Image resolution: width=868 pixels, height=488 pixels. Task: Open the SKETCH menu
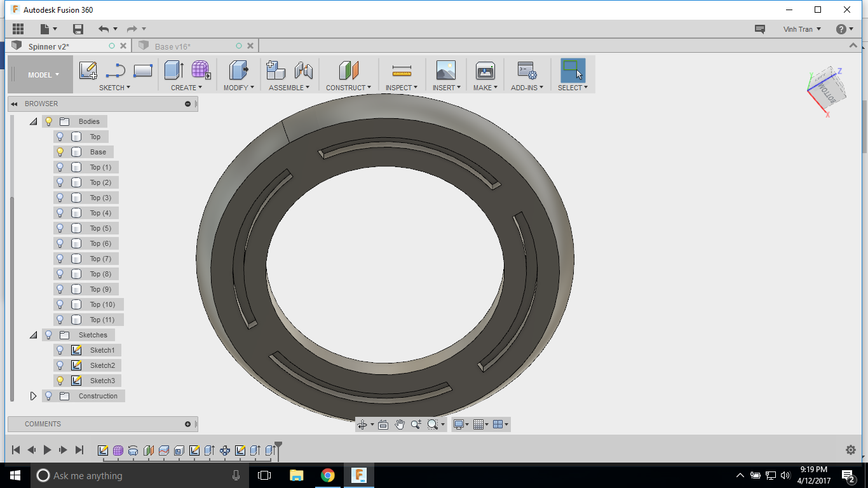point(114,88)
